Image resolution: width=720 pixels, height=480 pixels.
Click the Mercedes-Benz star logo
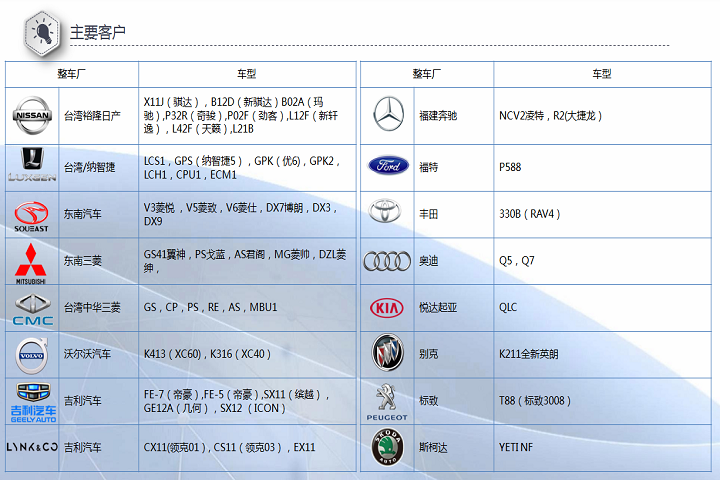pyautogui.click(x=388, y=115)
